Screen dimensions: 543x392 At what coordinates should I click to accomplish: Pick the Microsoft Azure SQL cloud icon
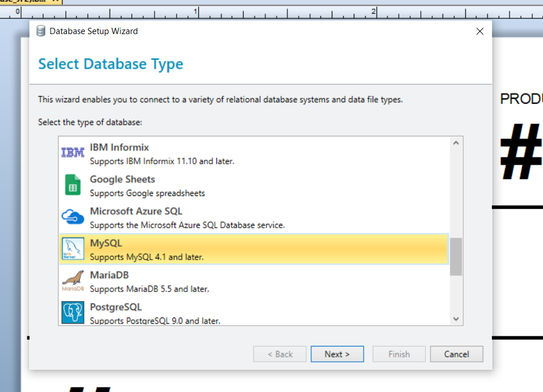click(x=73, y=217)
